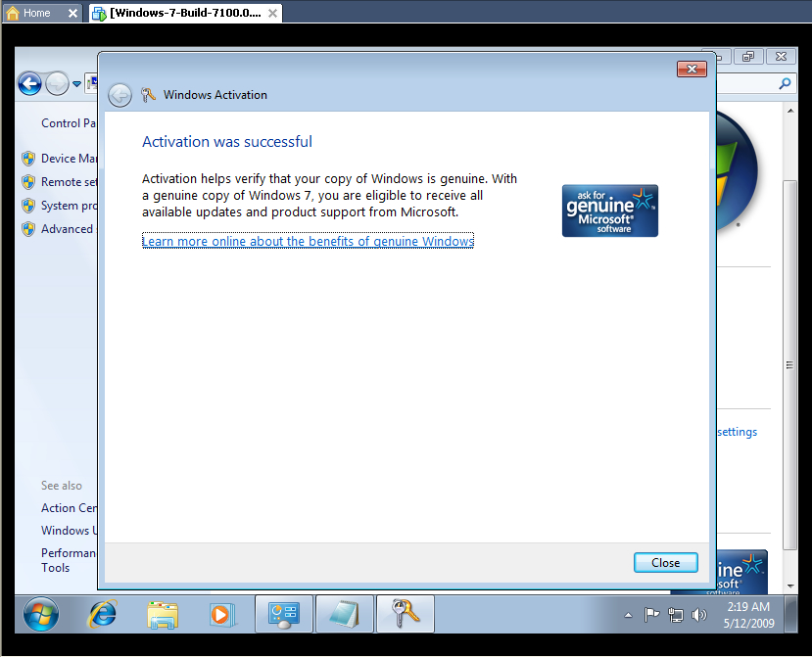Open the volume speaker tray icon

(x=698, y=615)
